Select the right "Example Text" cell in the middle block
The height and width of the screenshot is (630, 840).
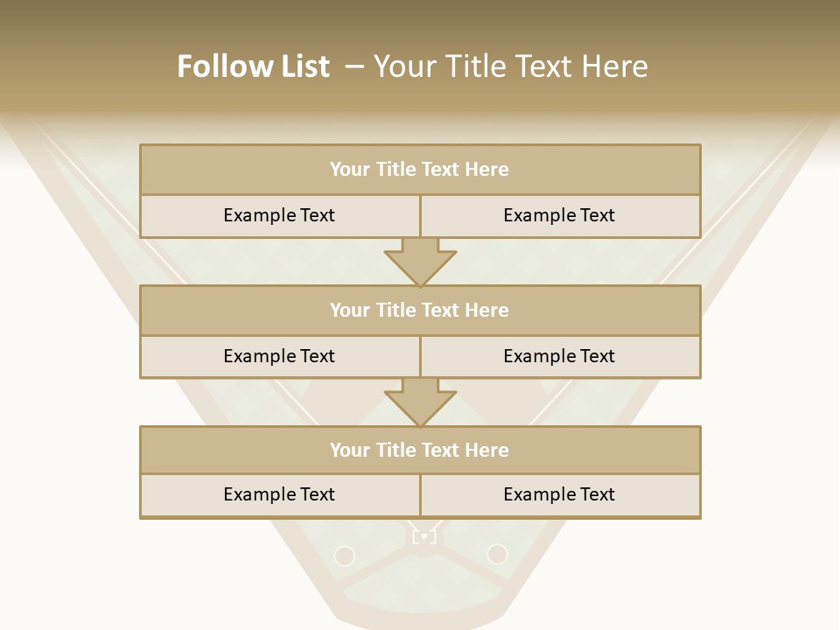[x=559, y=356]
